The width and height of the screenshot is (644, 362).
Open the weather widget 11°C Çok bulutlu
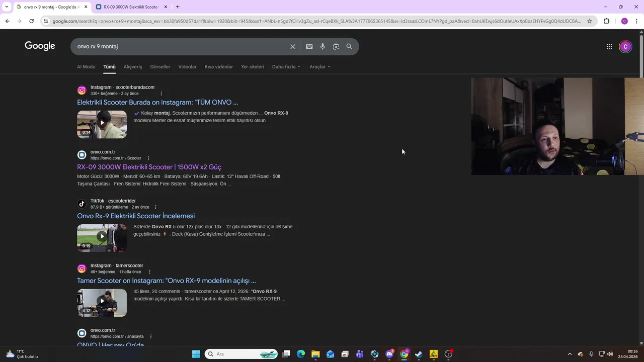pos(22,354)
